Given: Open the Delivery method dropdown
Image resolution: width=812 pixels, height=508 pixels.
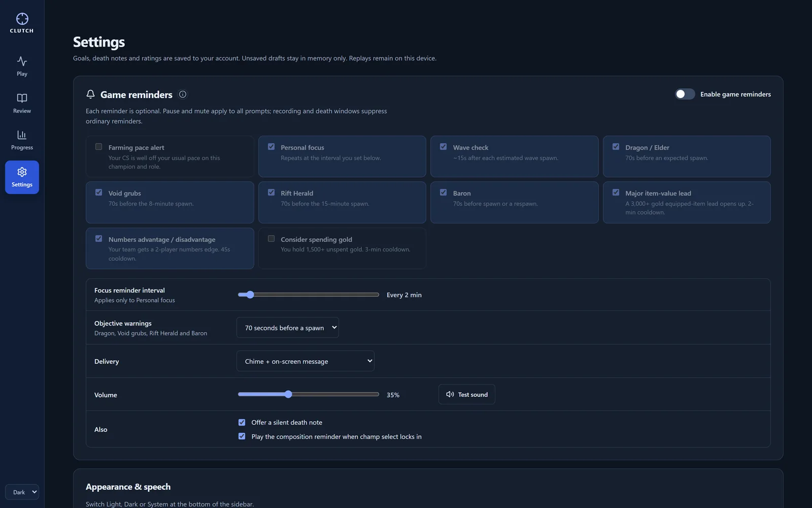Looking at the screenshot, I should coord(306,361).
